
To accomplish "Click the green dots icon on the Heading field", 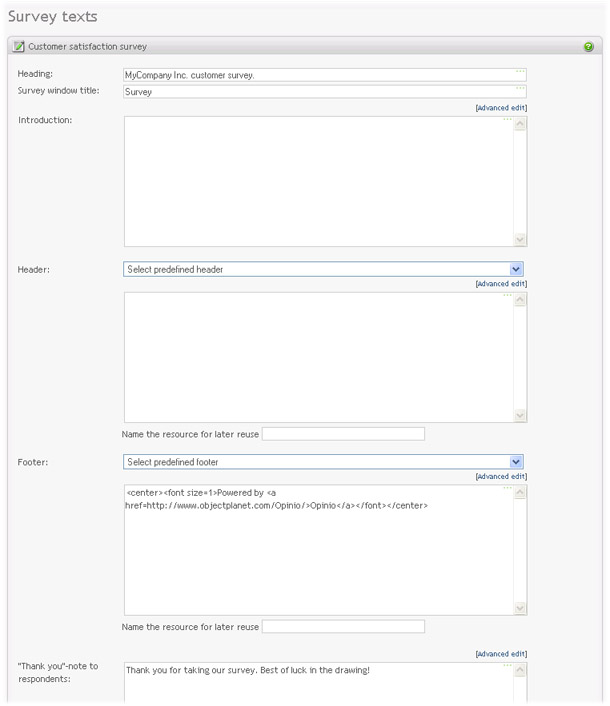I will click(520, 71).
